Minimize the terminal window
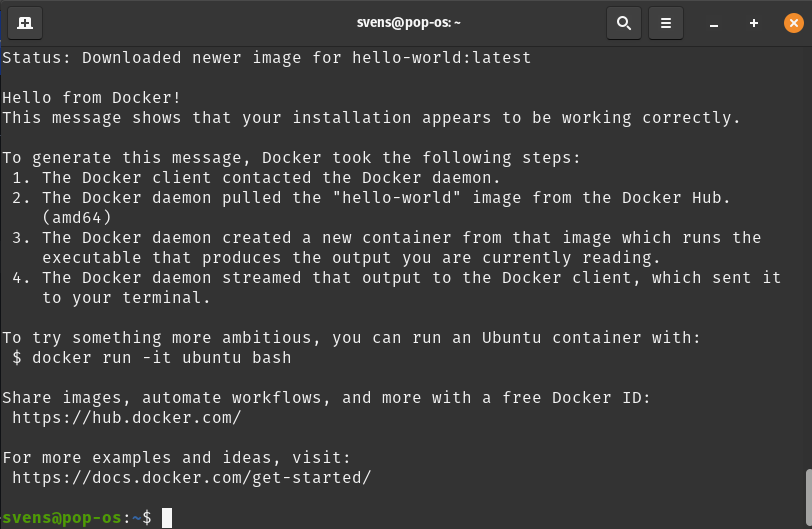This screenshot has height=529, width=812. click(x=714, y=23)
